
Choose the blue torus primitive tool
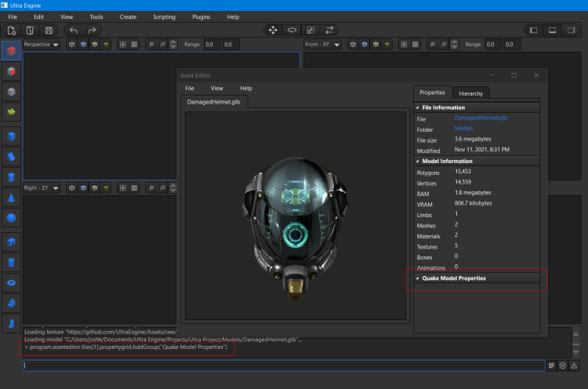(12, 281)
